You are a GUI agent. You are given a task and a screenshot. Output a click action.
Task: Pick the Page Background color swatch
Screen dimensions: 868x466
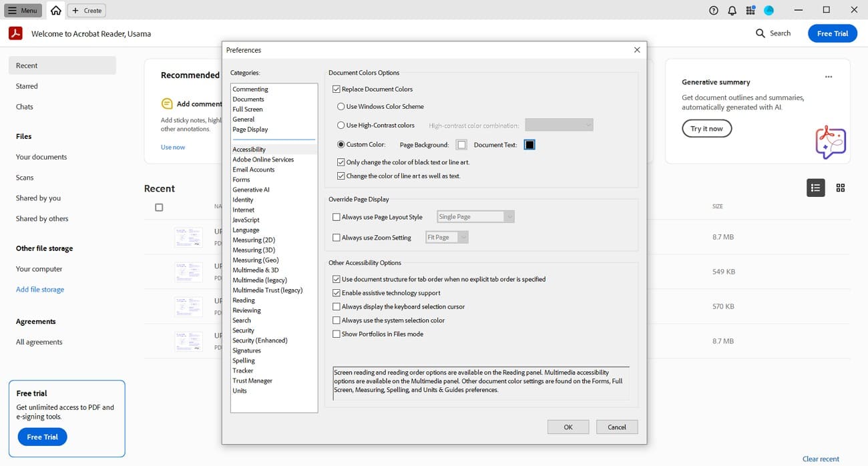pos(461,145)
